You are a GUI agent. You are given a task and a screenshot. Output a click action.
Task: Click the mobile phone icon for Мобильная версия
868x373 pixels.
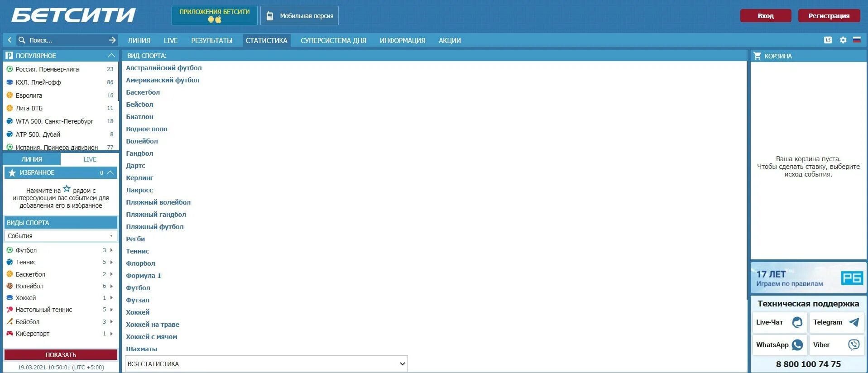click(270, 16)
